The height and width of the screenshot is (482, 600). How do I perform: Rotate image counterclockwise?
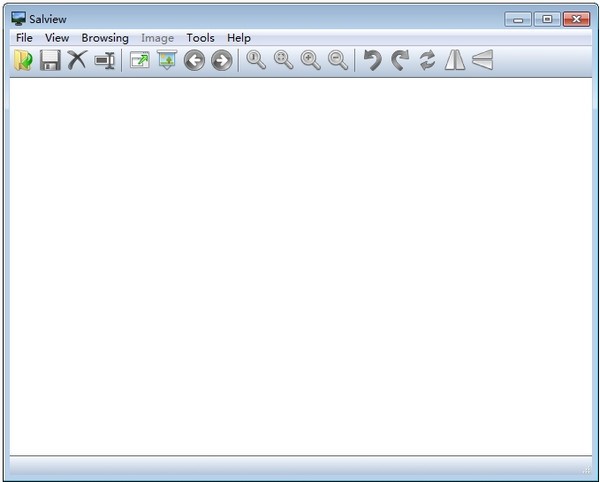point(372,61)
